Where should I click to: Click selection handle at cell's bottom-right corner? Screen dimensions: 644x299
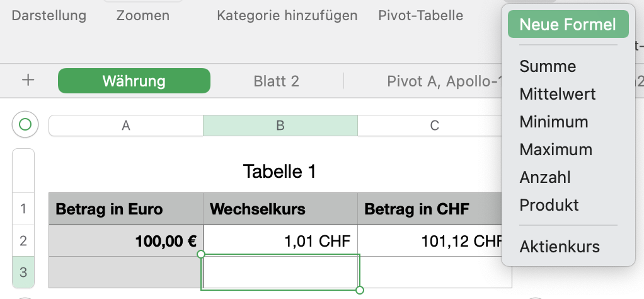[360, 290]
